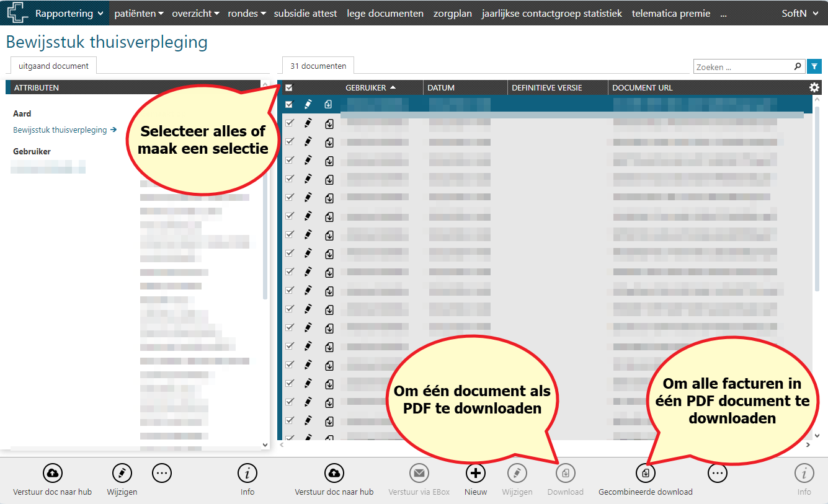Click the greyed Info icon in documents toolbar
828x504 pixels.
tap(804, 474)
